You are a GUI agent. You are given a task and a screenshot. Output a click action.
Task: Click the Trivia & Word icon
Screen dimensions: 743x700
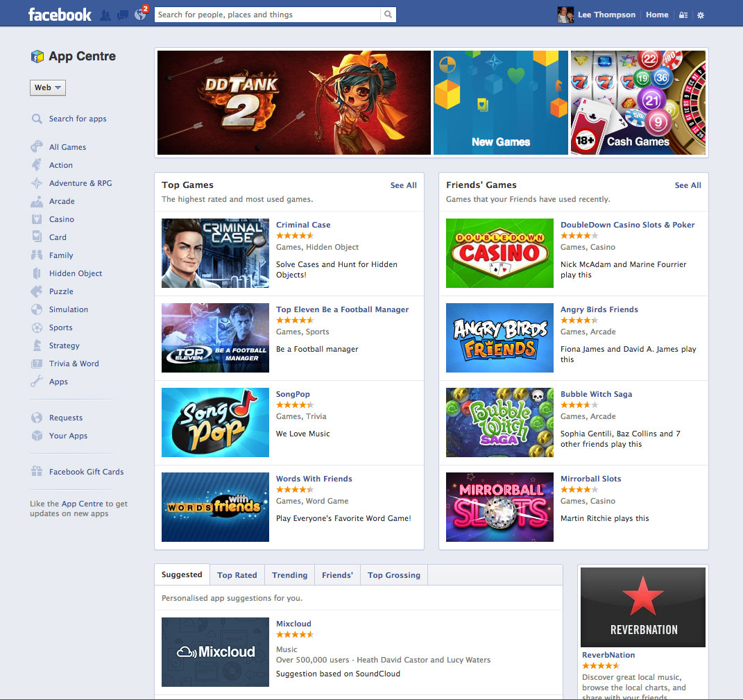click(x=37, y=364)
